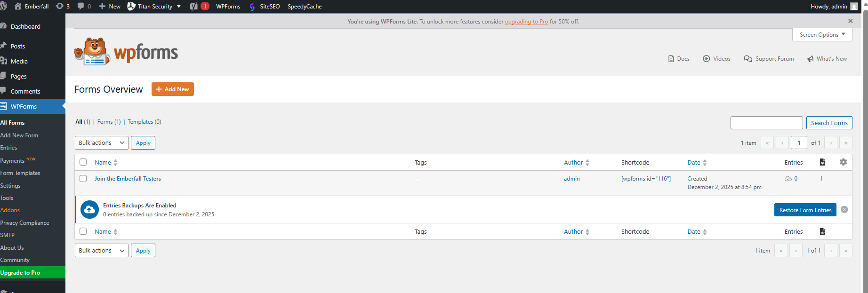Open the upgrading to Pro link
Image resolution: width=868 pixels, height=293 pixels.
[526, 22]
